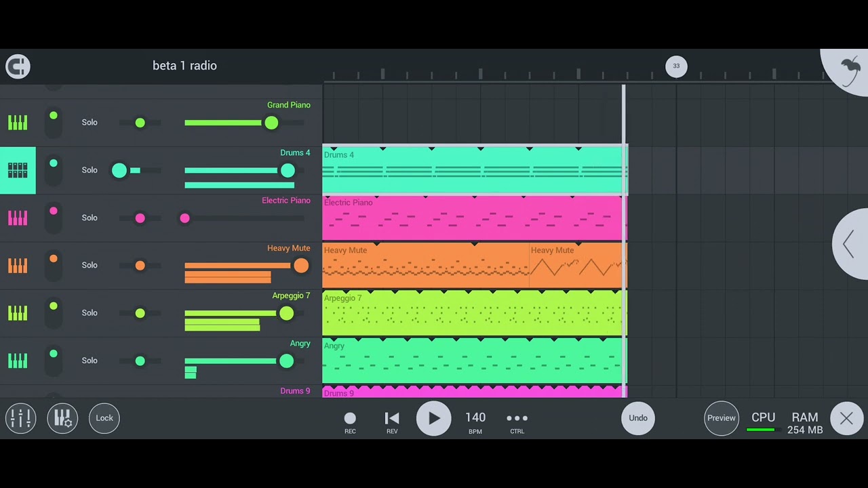Image resolution: width=868 pixels, height=488 pixels.
Task: Open the FL Studio menu logo icon
Action: (x=18, y=66)
